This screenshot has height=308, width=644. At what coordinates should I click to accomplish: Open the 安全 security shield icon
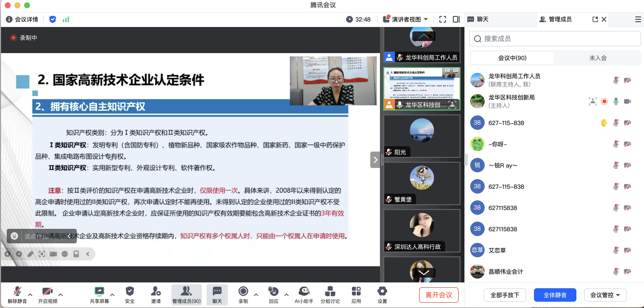pos(130,291)
